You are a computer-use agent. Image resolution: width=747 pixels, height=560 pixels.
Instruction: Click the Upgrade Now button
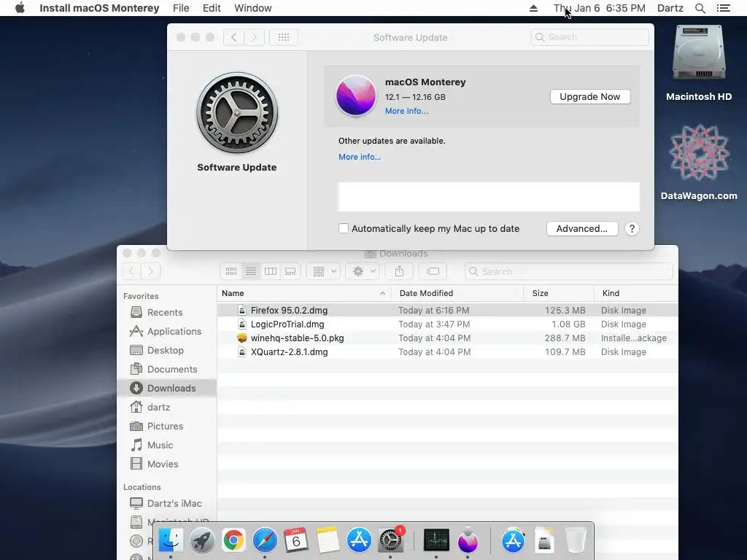click(x=589, y=97)
